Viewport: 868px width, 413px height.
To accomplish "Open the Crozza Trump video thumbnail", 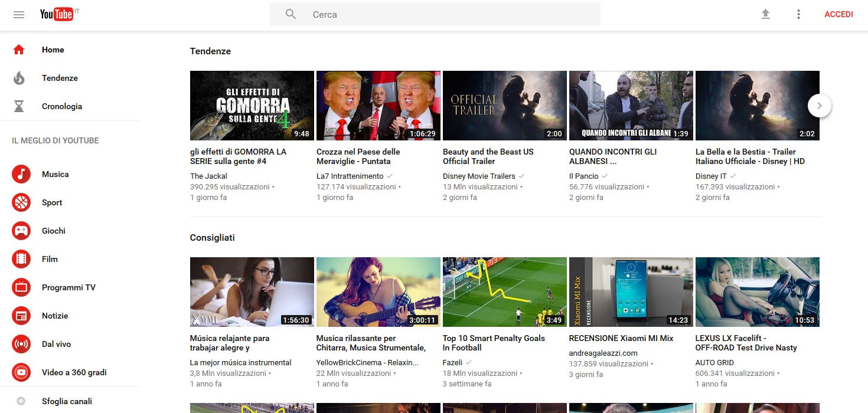I will pyautogui.click(x=378, y=106).
